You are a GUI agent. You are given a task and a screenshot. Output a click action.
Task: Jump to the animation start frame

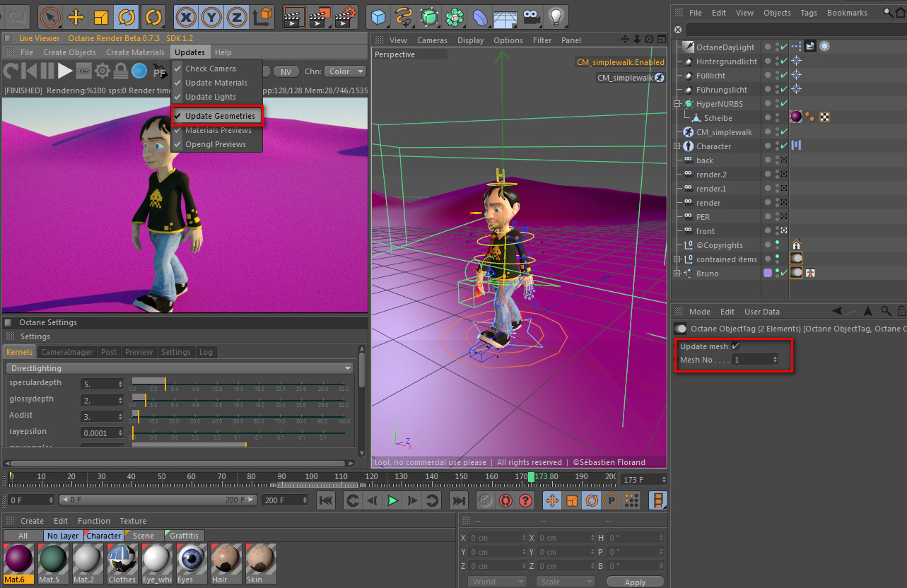326,500
